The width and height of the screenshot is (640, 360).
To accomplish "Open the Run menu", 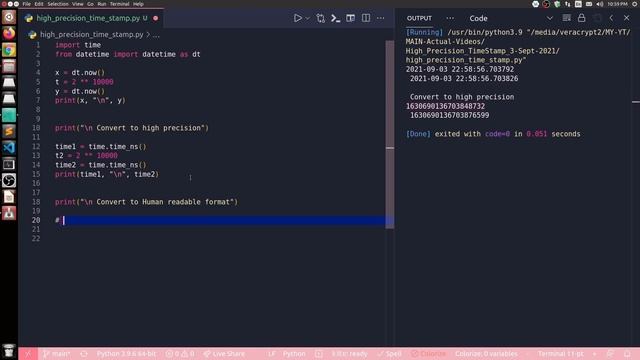I will [x=102, y=4].
